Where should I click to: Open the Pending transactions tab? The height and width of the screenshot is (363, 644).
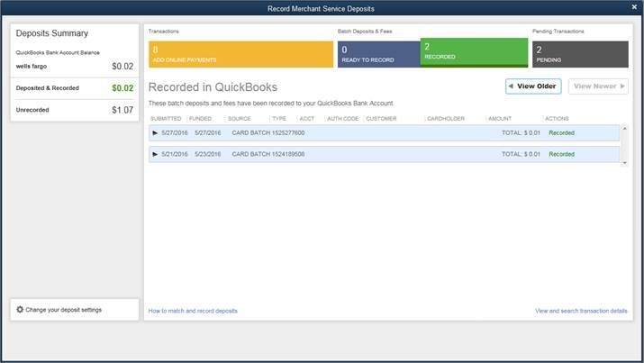coord(580,54)
